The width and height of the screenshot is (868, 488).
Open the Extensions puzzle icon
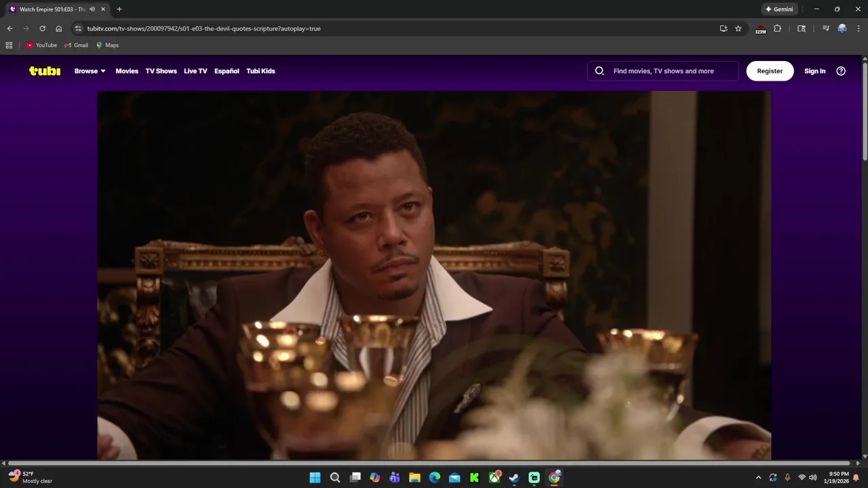click(778, 28)
